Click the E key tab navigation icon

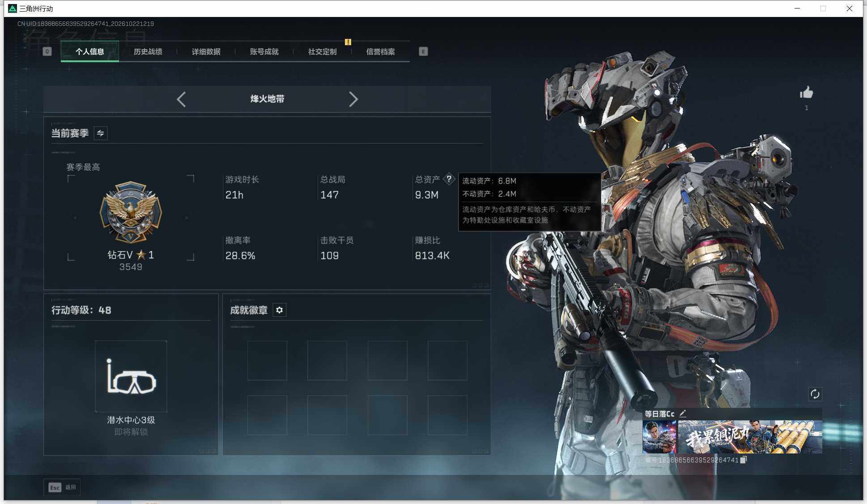pyautogui.click(x=423, y=51)
